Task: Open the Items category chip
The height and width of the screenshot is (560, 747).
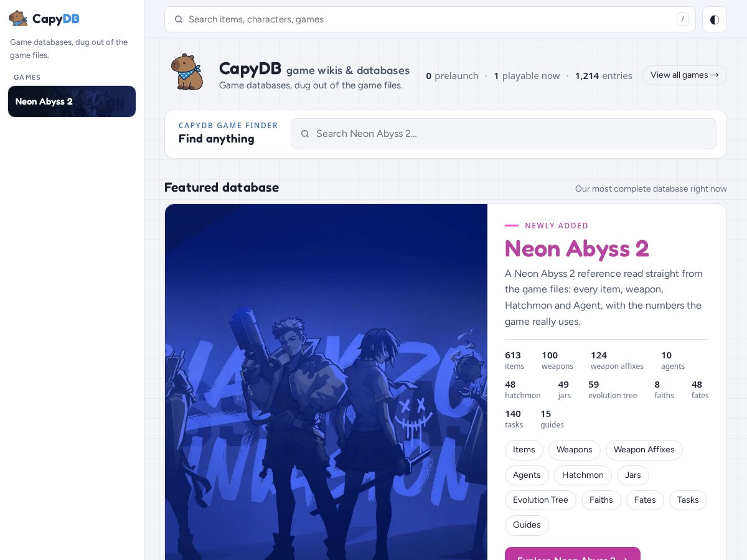Action: [x=524, y=450]
